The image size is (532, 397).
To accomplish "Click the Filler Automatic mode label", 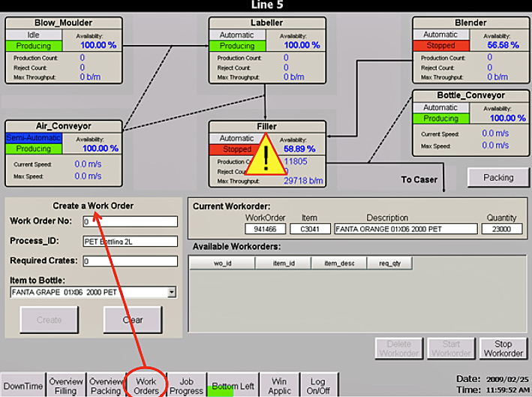I will 237,138.
